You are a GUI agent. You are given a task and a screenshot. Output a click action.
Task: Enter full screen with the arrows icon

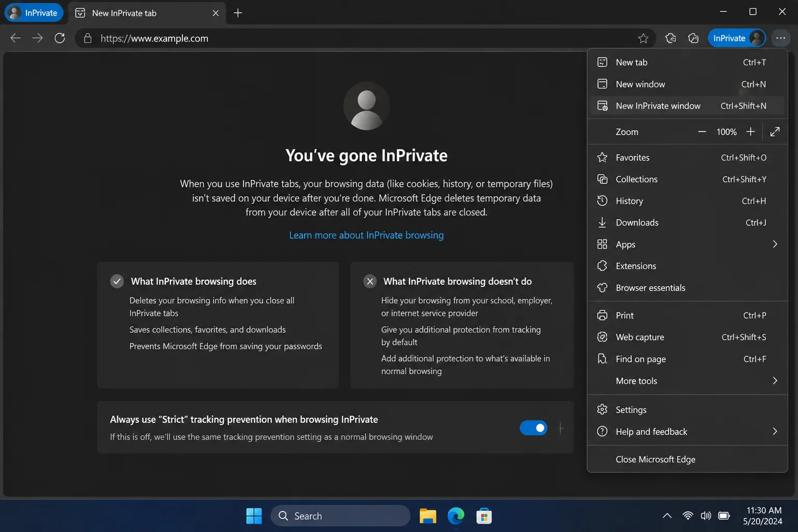click(775, 132)
